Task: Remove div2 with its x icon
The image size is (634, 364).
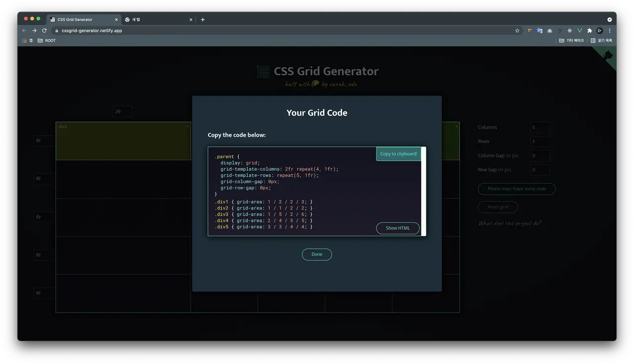Action: (x=187, y=126)
